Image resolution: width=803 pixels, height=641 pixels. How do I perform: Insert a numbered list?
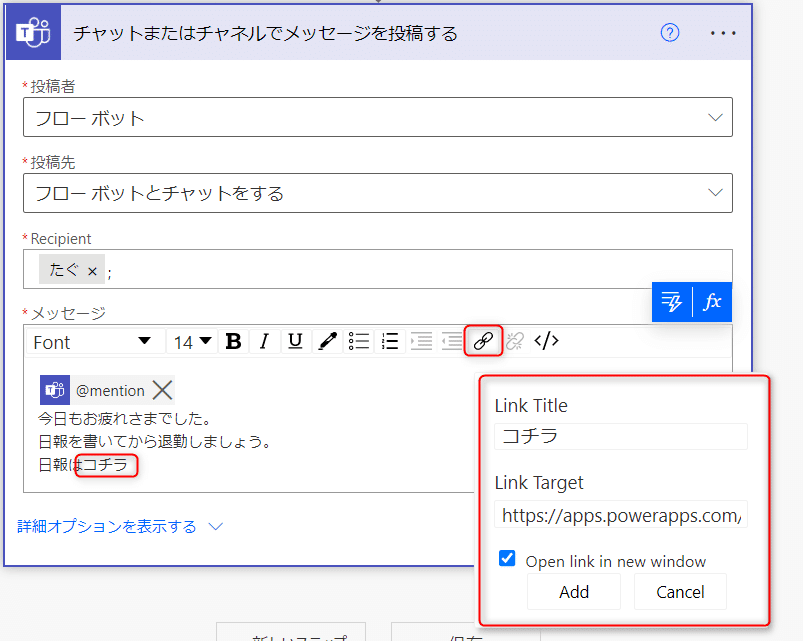(x=390, y=341)
